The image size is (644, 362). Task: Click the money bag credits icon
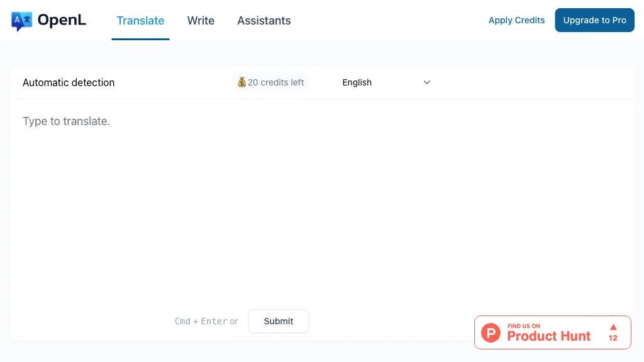tap(241, 82)
